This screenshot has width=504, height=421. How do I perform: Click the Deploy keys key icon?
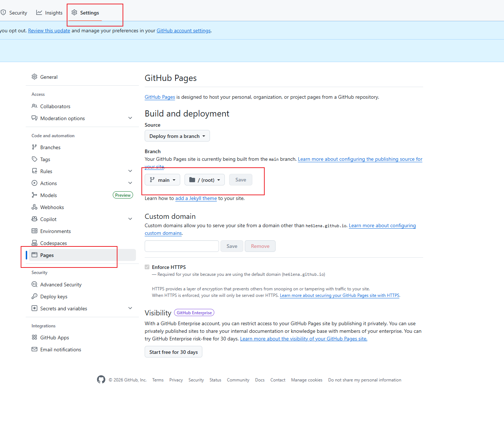pyautogui.click(x=34, y=297)
